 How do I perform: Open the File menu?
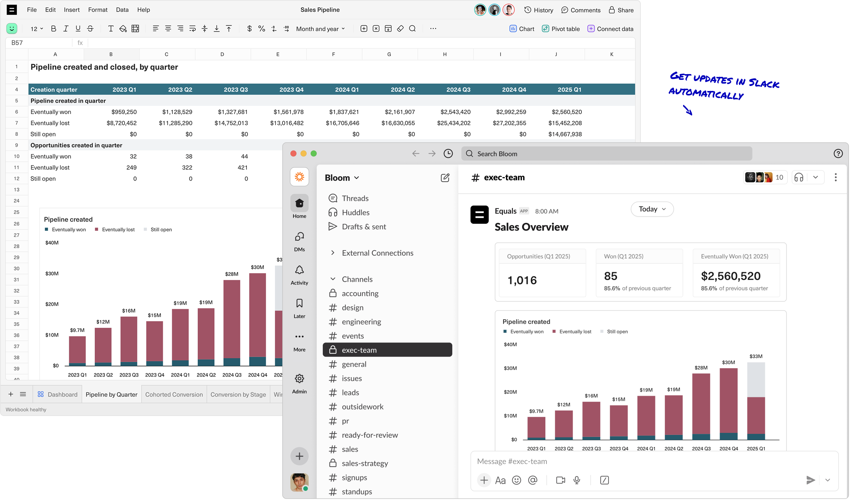32,10
